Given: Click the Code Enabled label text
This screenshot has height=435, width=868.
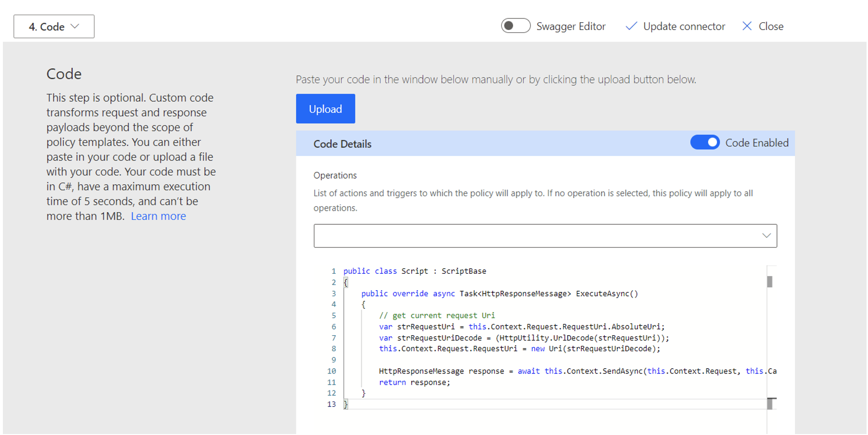Looking at the screenshot, I should (757, 143).
